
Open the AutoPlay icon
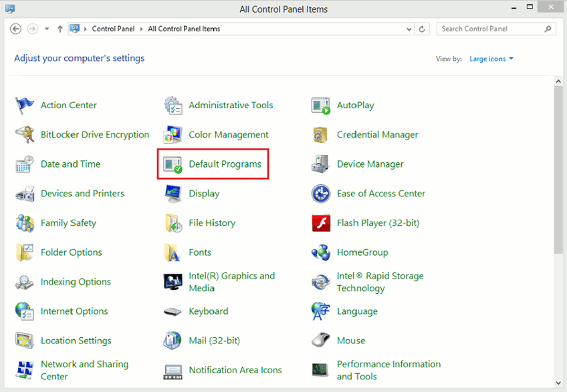pos(321,106)
